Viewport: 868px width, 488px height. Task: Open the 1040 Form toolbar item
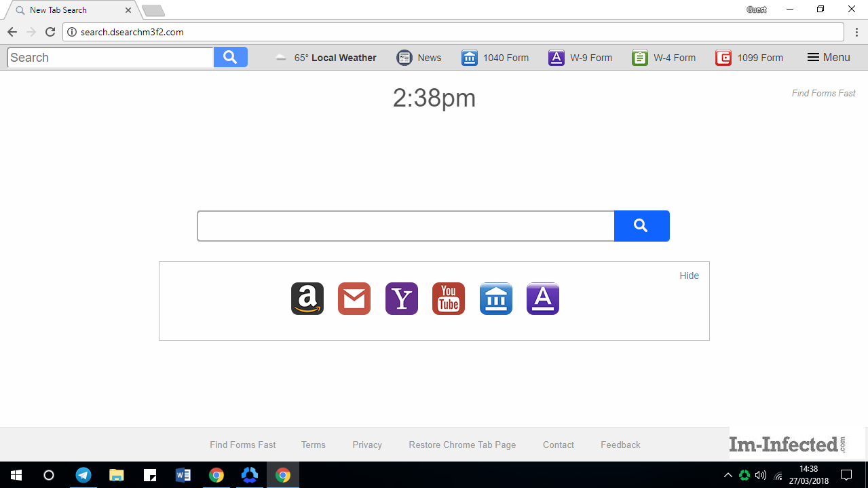click(x=495, y=58)
